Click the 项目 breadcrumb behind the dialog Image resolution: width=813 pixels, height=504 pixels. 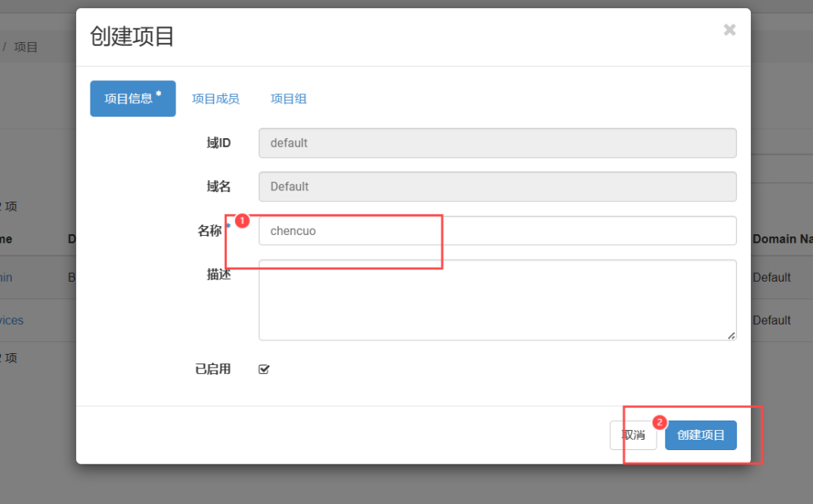[26, 47]
